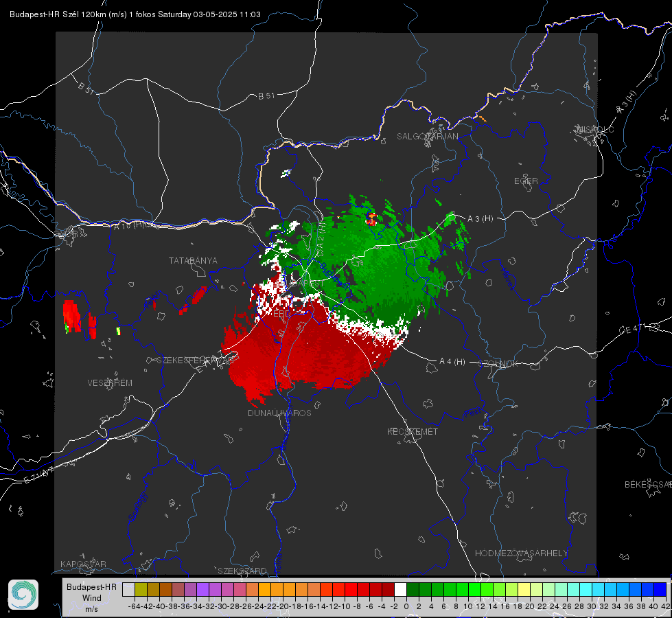Select the SZEKSZÁRD city label

click(x=242, y=571)
